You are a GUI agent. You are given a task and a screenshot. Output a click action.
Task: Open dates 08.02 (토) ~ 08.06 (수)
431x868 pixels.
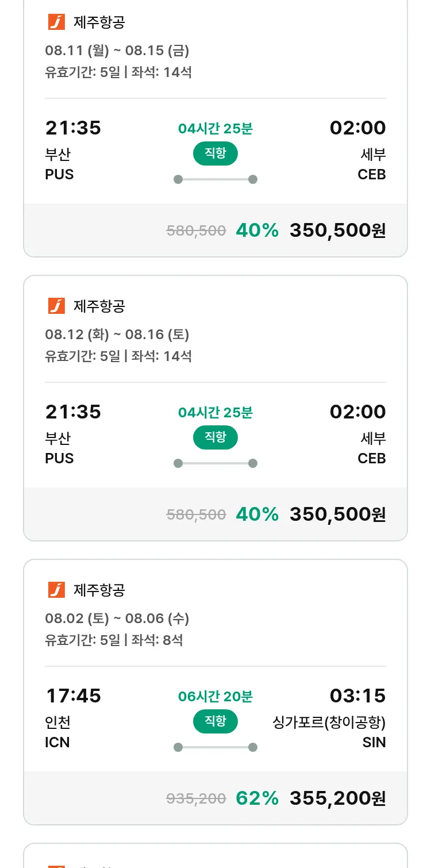point(117,618)
